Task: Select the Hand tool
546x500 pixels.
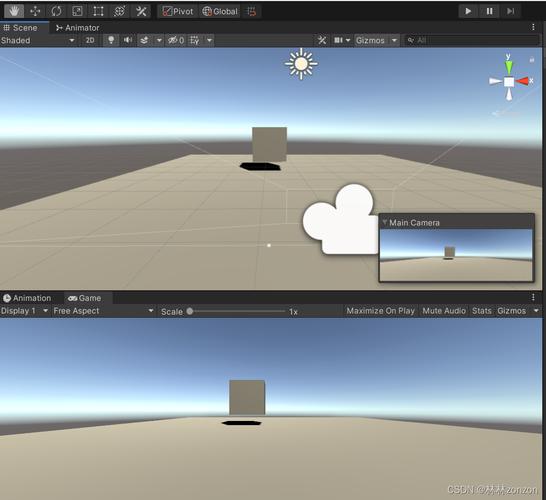Action: point(14,11)
